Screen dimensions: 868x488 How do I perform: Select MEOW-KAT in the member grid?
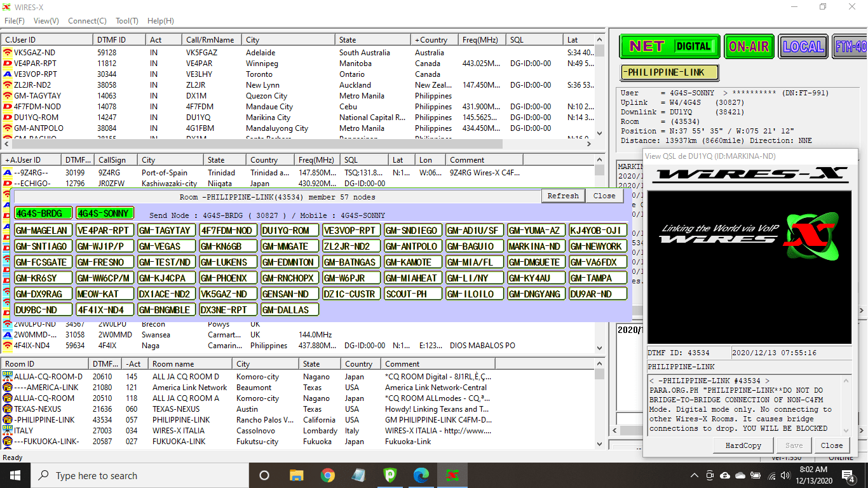105,294
